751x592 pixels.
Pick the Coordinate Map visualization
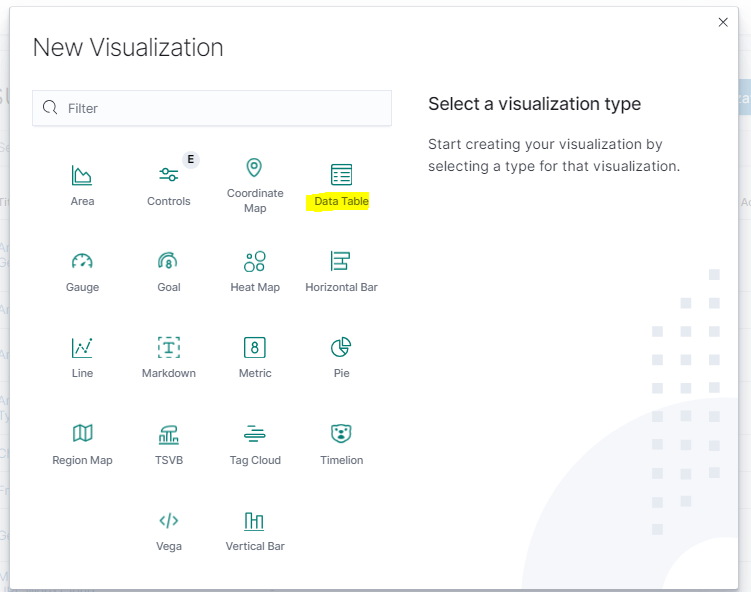[255, 168]
